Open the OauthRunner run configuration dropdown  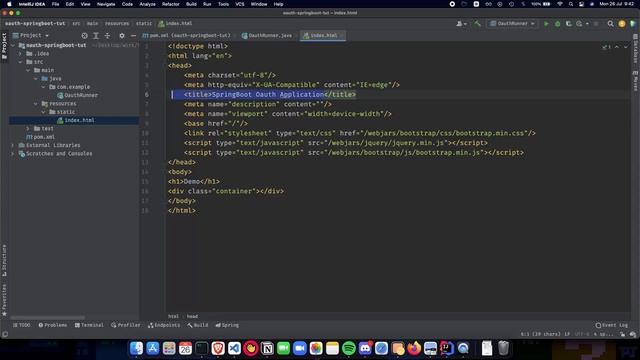[x=512, y=24]
